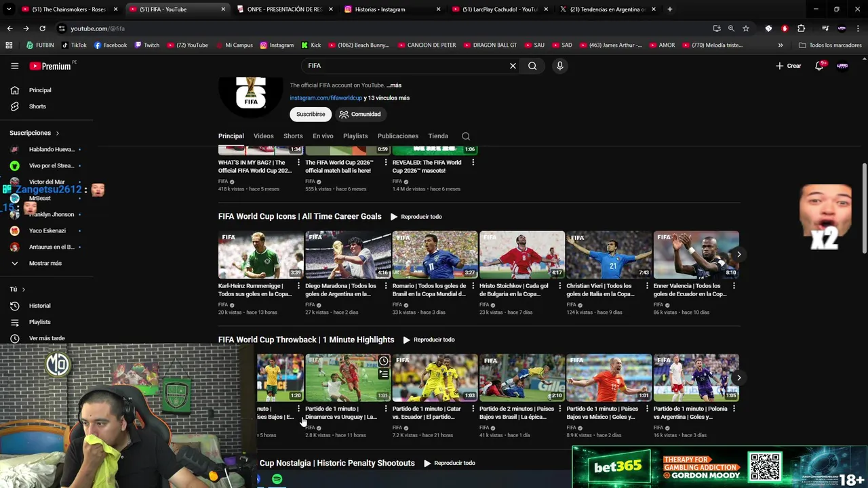Open Hristo Stoichkov video thumbnail

522,255
